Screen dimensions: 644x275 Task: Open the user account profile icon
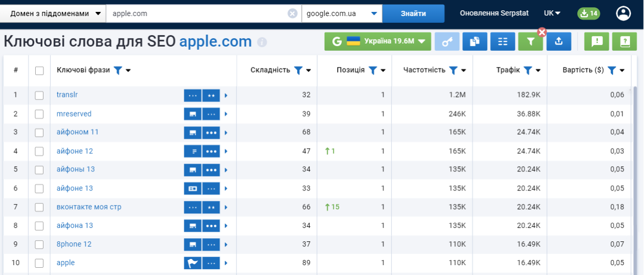[623, 13]
